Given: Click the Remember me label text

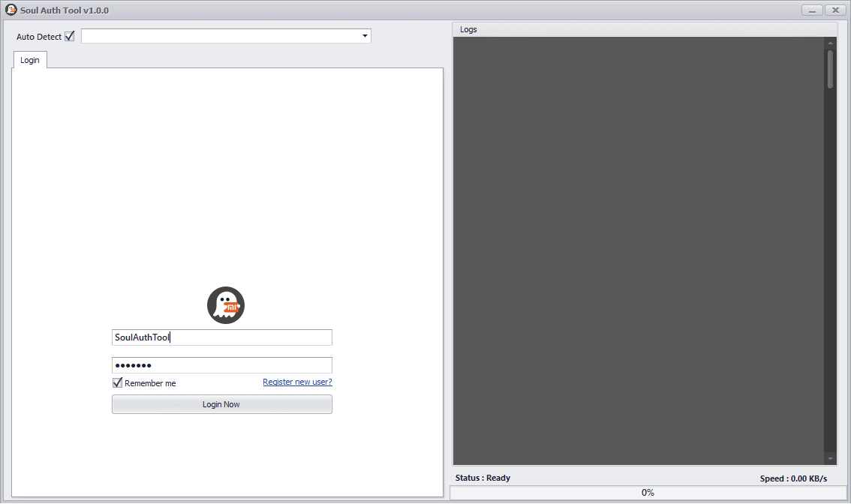Looking at the screenshot, I should [150, 383].
